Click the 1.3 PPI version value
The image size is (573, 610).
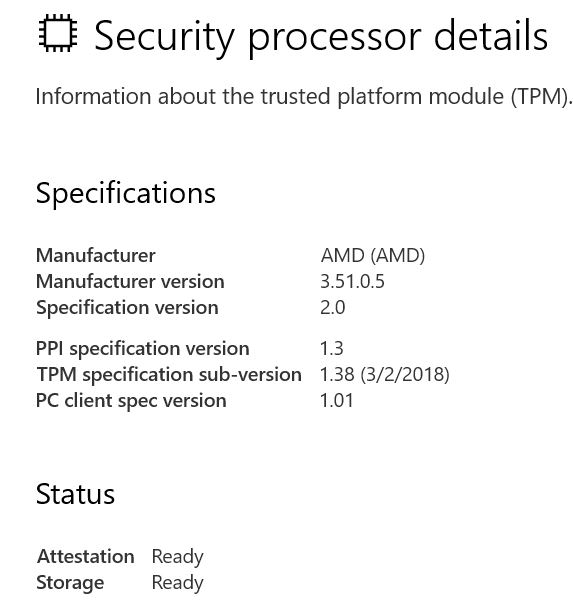click(x=331, y=348)
